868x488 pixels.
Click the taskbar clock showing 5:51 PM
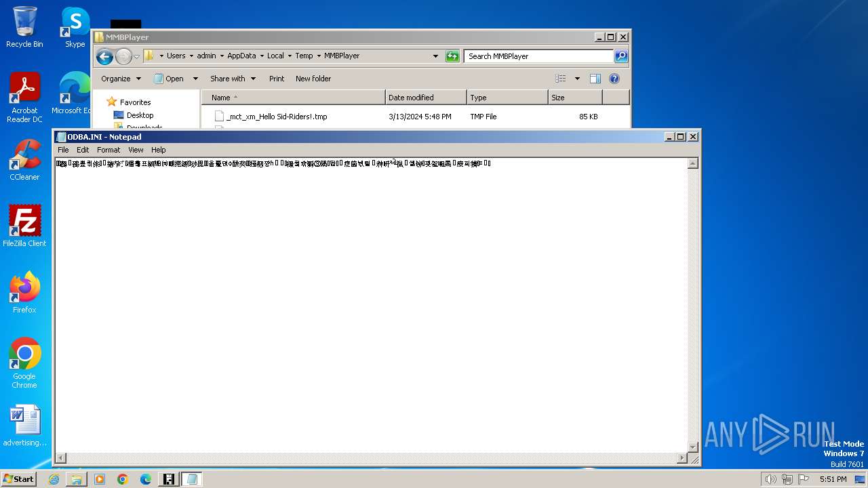(x=833, y=479)
